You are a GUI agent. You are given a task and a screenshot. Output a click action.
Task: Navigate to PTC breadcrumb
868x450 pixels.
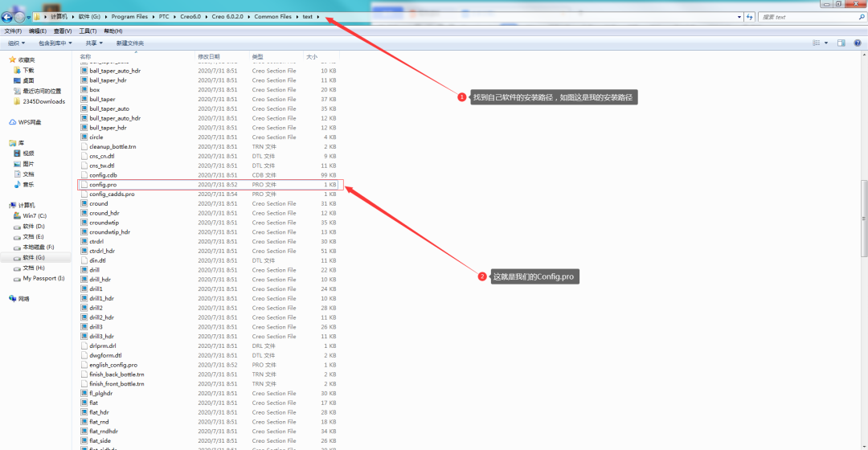(x=164, y=17)
